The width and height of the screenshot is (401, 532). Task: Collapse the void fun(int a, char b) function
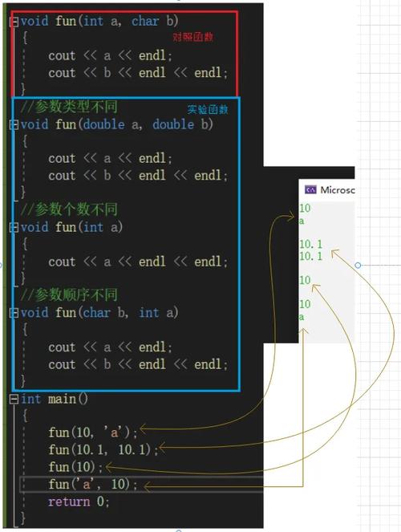[14, 22]
